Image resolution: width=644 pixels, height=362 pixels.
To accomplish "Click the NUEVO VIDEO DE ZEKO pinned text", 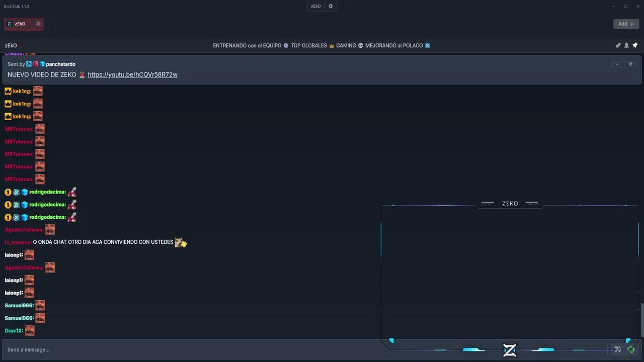I will click(x=42, y=75).
